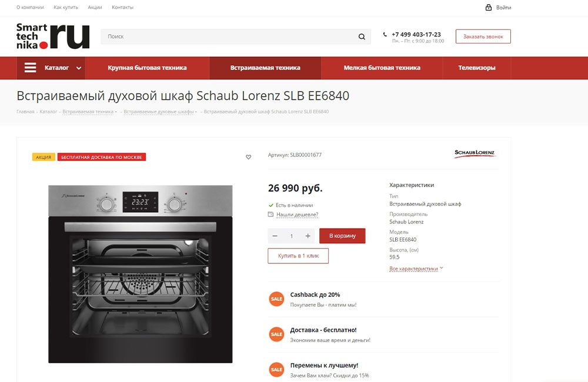Decrease quantity with the minus button
Viewport: 588px width, 382px height.
coord(275,236)
